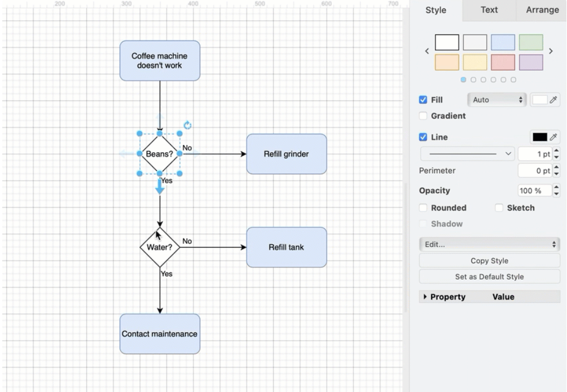Show next style palette with right chevron

[551, 51]
